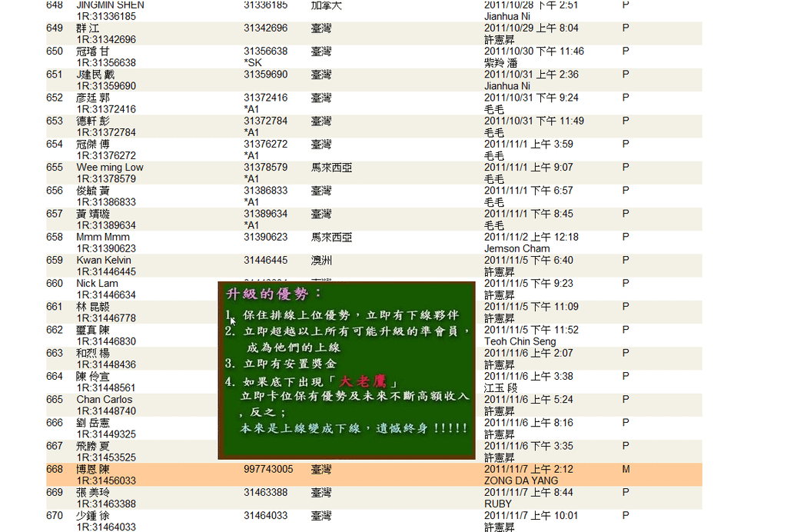
Task: Select ID 31378579 in row 655
Action: 265,167
